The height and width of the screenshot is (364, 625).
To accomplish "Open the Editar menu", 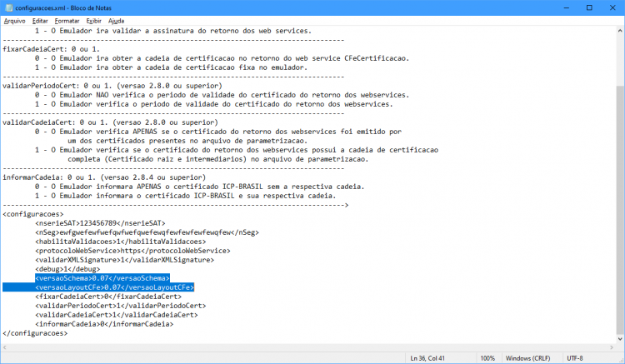I will click(40, 21).
